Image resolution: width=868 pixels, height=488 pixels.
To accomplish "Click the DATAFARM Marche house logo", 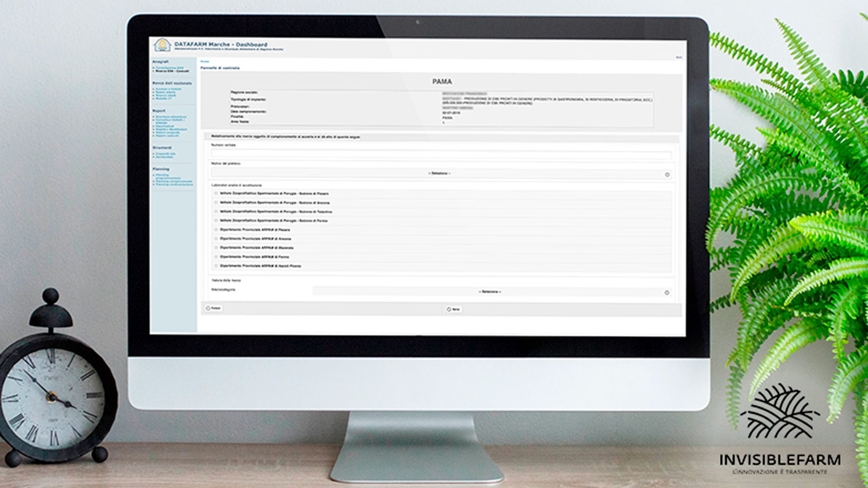I will 162,45.
